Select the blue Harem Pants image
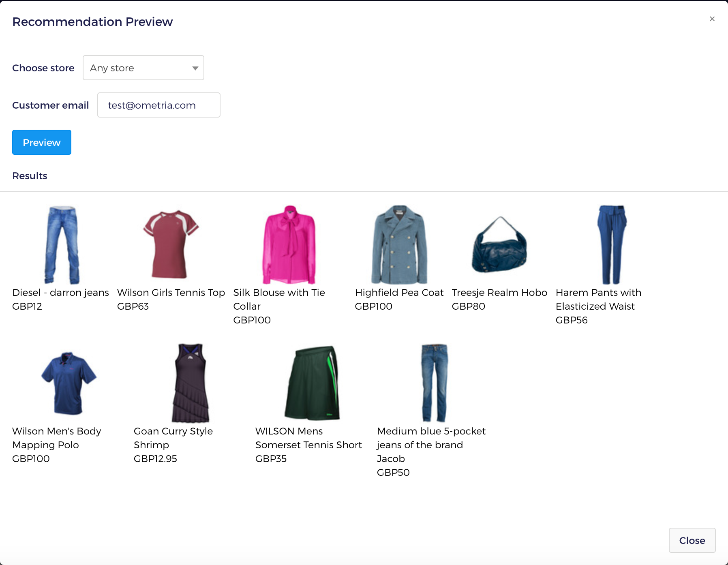 pyautogui.click(x=612, y=244)
